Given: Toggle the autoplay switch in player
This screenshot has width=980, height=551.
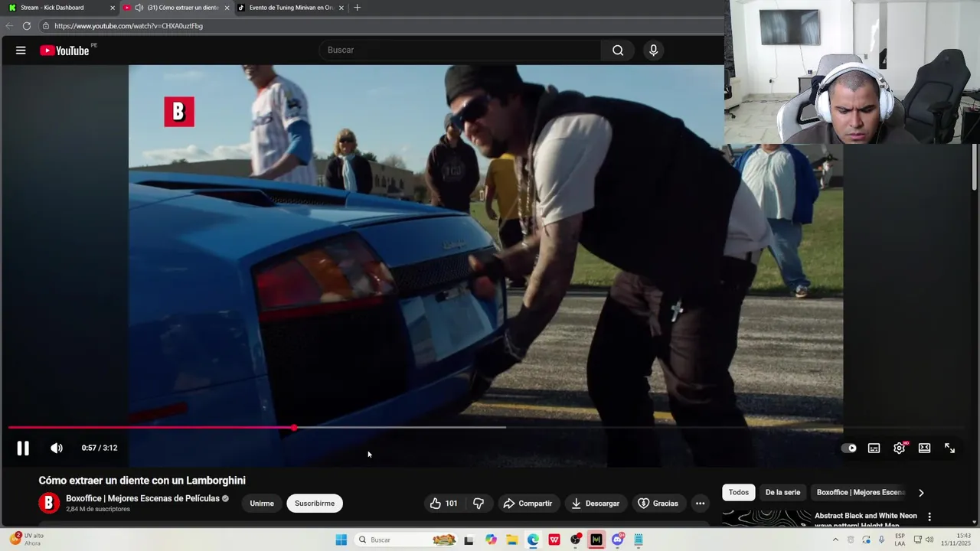Looking at the screenshot, I should (849, 448).
